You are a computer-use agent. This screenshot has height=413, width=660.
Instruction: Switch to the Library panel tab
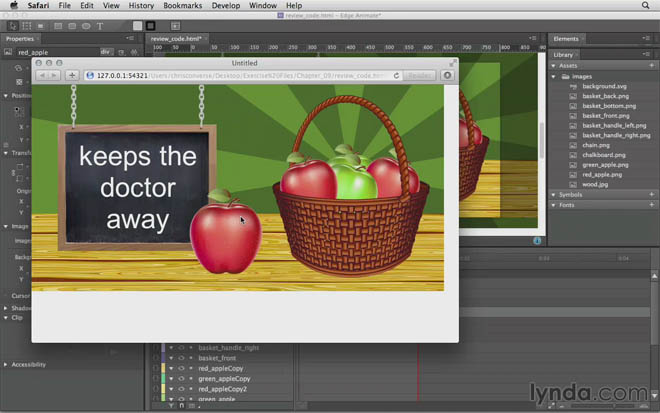(x=563, y=55)
